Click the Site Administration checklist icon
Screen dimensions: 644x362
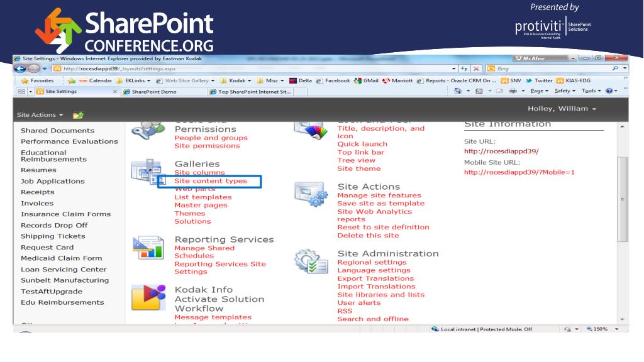click(x=311, y=261)
